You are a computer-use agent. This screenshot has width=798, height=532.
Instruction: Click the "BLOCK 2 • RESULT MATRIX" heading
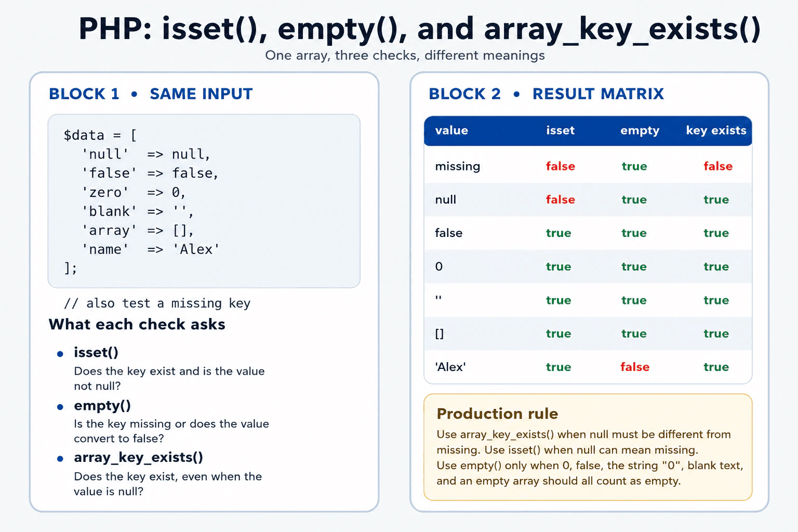546,94
